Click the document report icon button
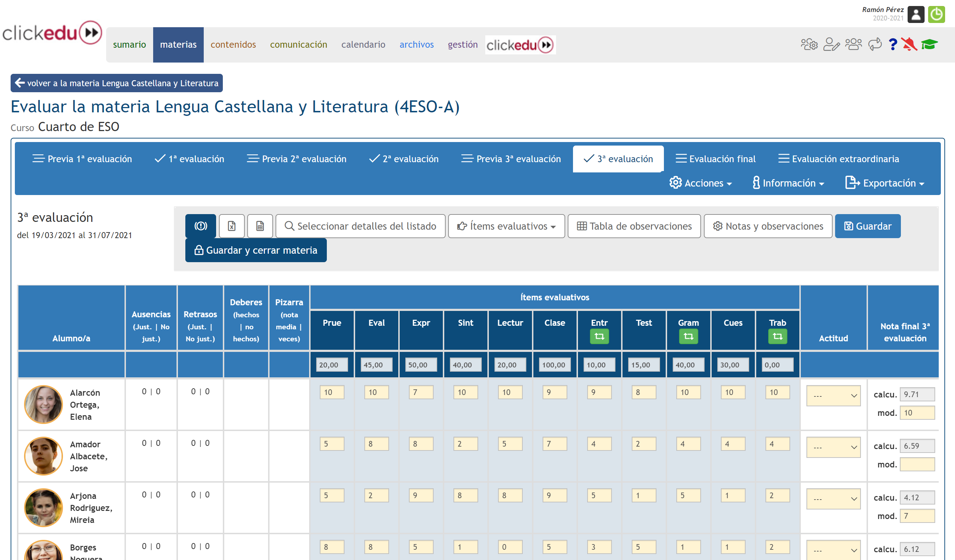Screen dimensions: 955x560 [x=260, y=226]
